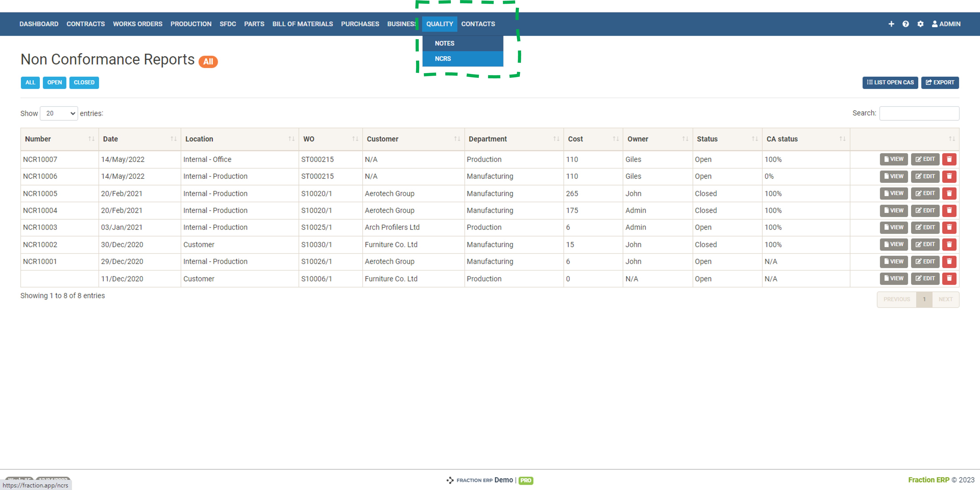
Task: View details of NCR10005
Action: point(894,193)
